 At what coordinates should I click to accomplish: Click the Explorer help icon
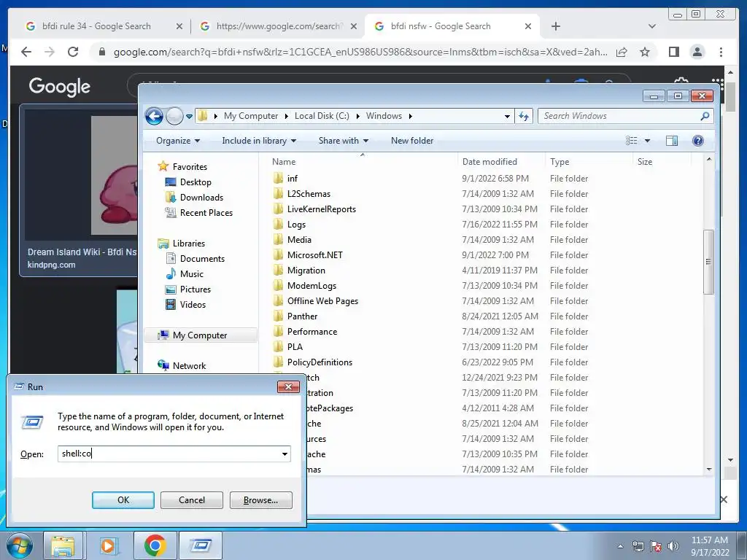click(x=698, y=141)
